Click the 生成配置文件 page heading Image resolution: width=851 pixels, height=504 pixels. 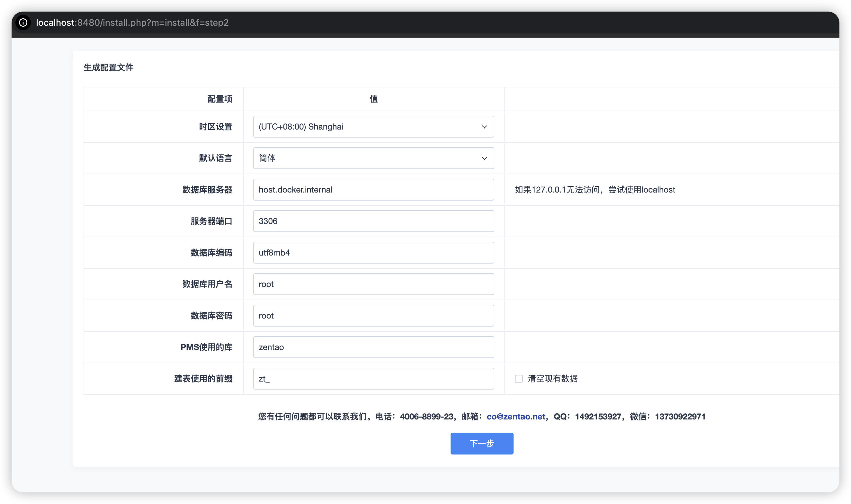[108, 67]
